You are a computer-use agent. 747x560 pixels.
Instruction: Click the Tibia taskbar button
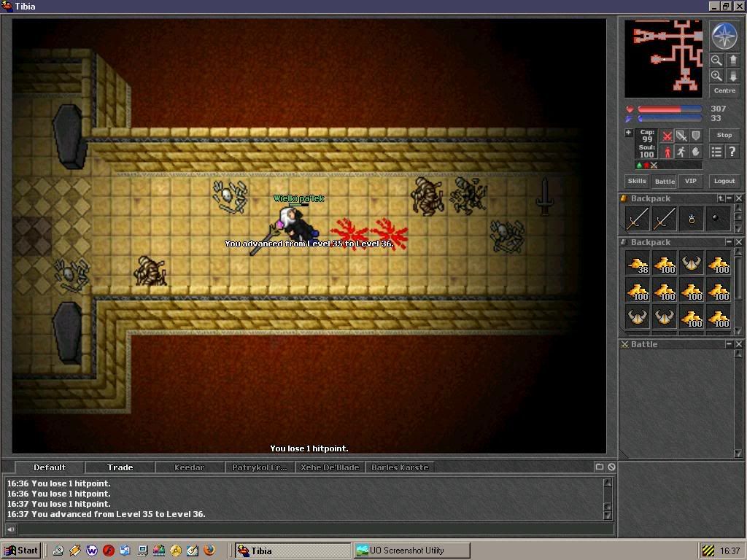[293, 551]
